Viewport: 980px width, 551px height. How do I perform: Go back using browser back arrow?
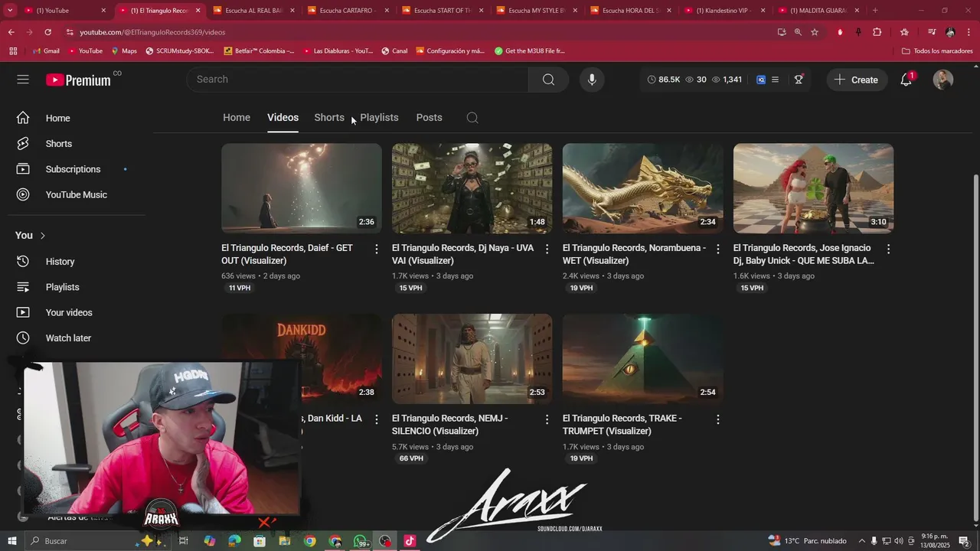click(x=11, y=32)
